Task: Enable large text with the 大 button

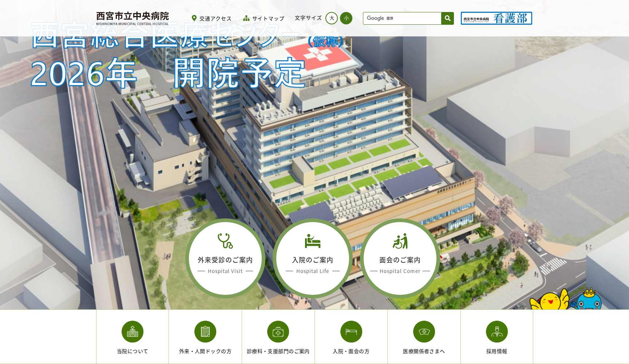Action: click(331, 18)
